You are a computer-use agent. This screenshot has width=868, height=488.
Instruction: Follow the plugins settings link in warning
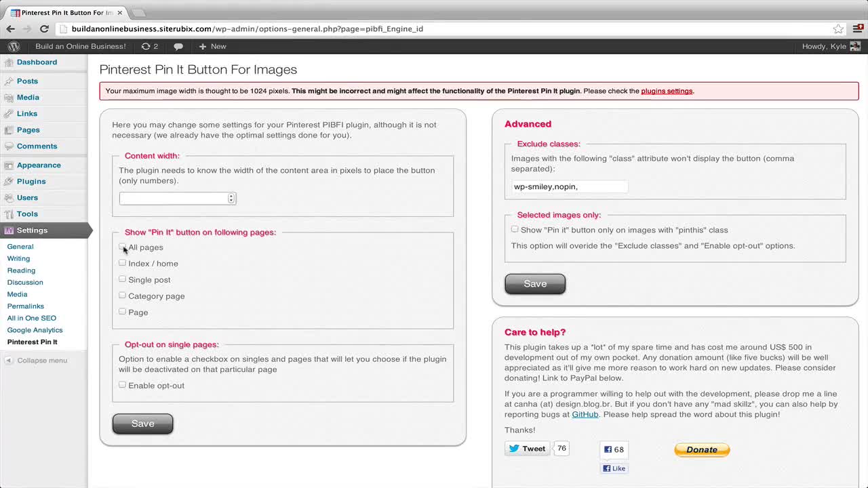667,91
